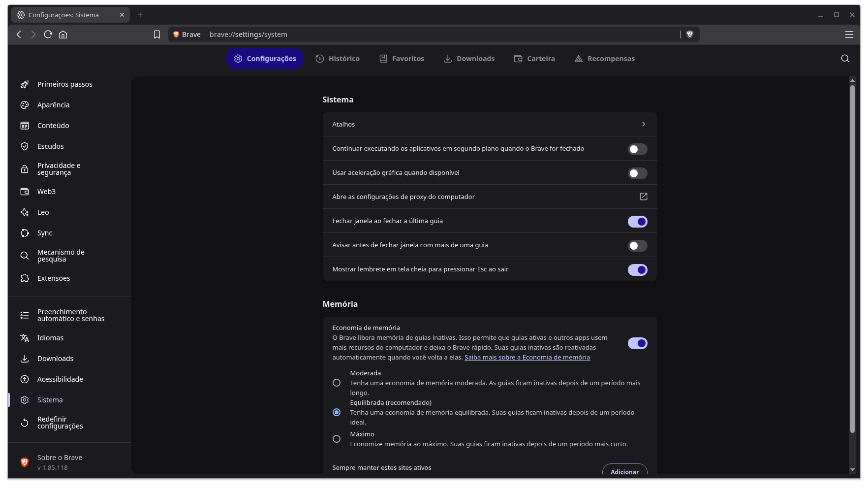Screen dimensions: 868x494
Task: Click Adicionar to add always-active site
Action: point(624,471)
